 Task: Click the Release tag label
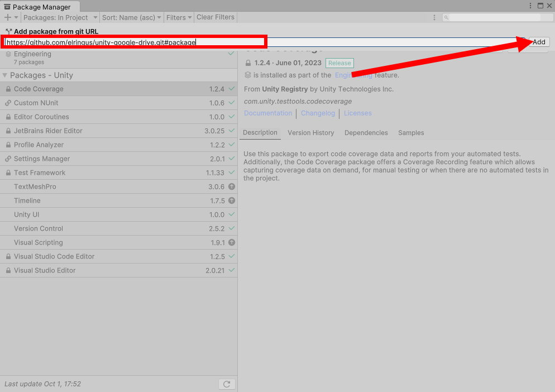pos(339,63)
